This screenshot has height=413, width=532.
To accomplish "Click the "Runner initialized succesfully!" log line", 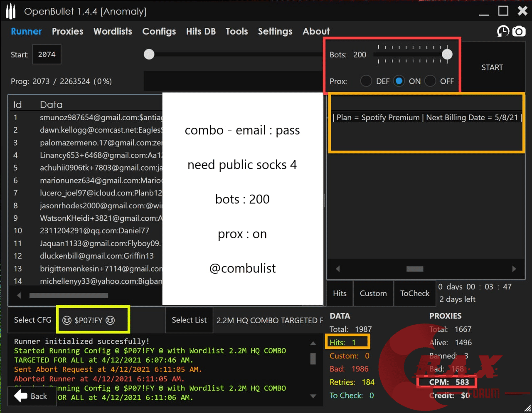I will [81, 341].
